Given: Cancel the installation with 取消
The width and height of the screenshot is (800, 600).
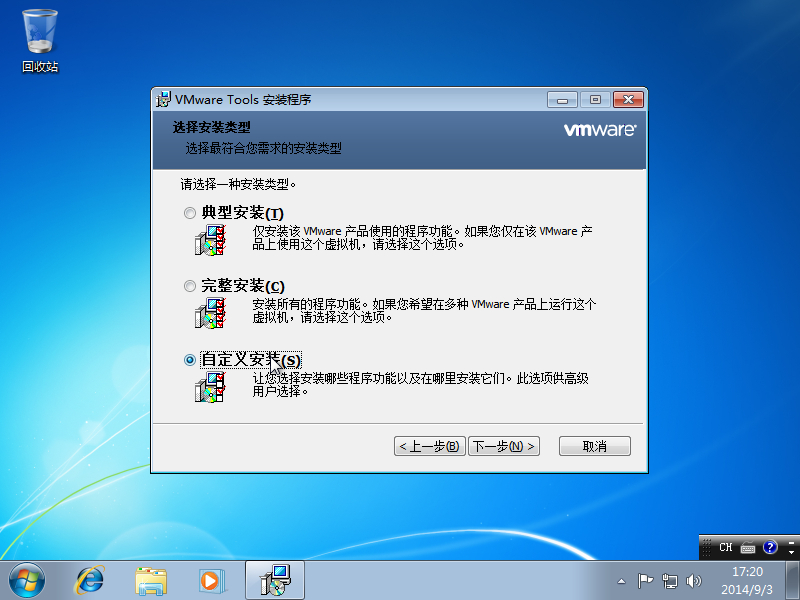Looking at the screenshot, I should pos(595,446).
